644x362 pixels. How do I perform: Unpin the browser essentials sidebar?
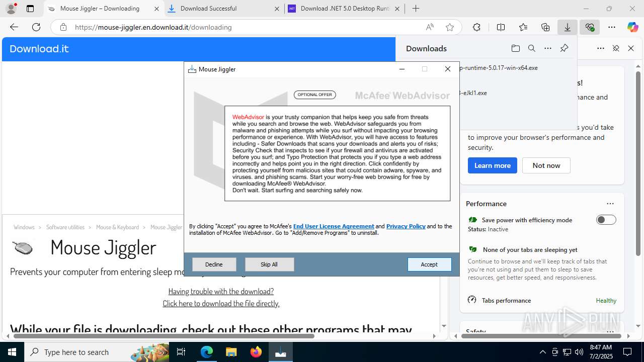click(x=615, y=48)
